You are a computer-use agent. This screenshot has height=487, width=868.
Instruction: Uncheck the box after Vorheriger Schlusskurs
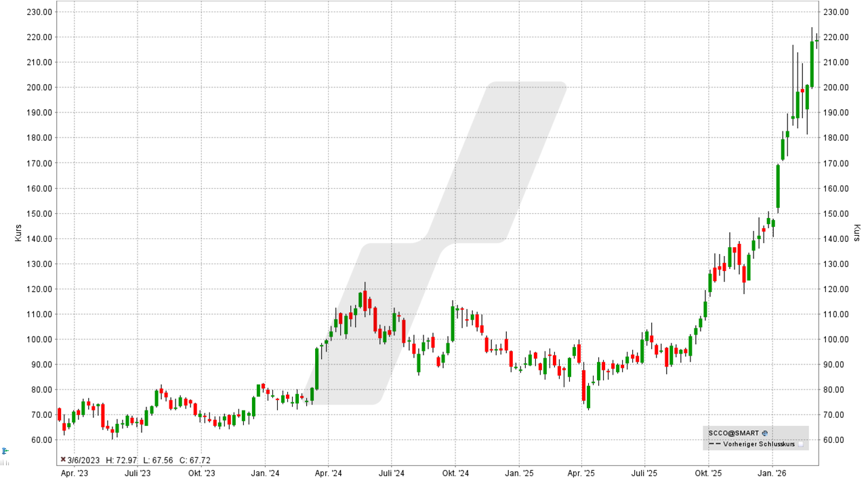802,444
